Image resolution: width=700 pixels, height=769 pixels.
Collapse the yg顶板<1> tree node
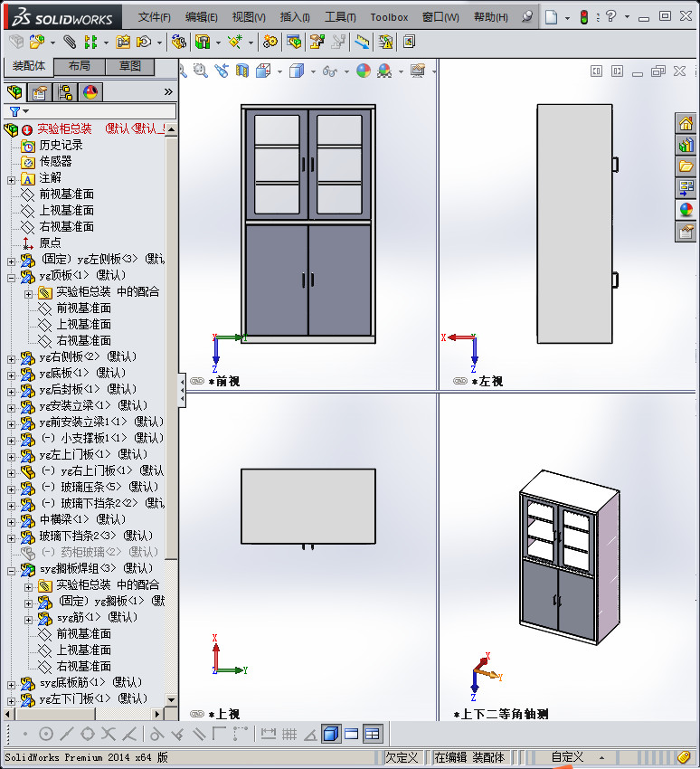pos(11,278)
